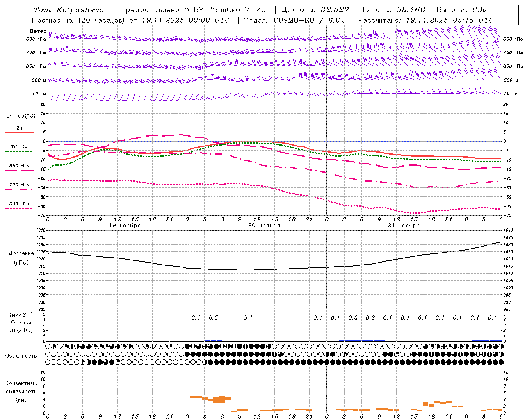
Task: Click the (гПа) pressure unit label
Action: [21, 263]
